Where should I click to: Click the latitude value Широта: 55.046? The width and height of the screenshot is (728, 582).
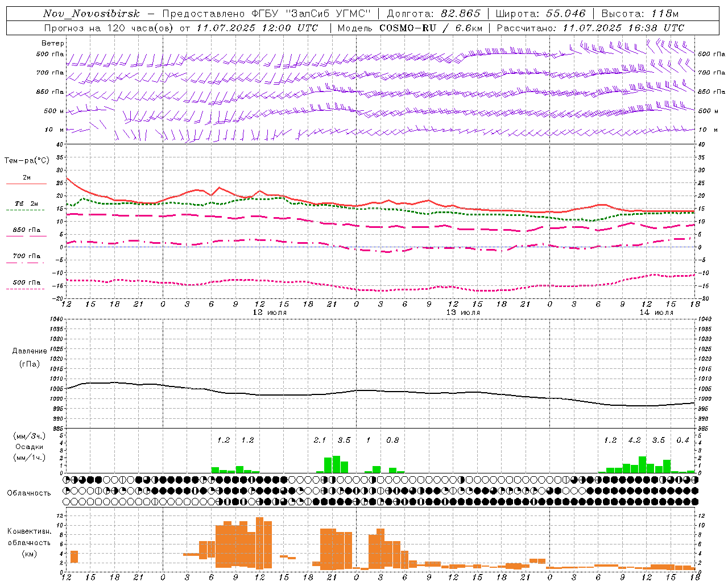tap(541, 14)
